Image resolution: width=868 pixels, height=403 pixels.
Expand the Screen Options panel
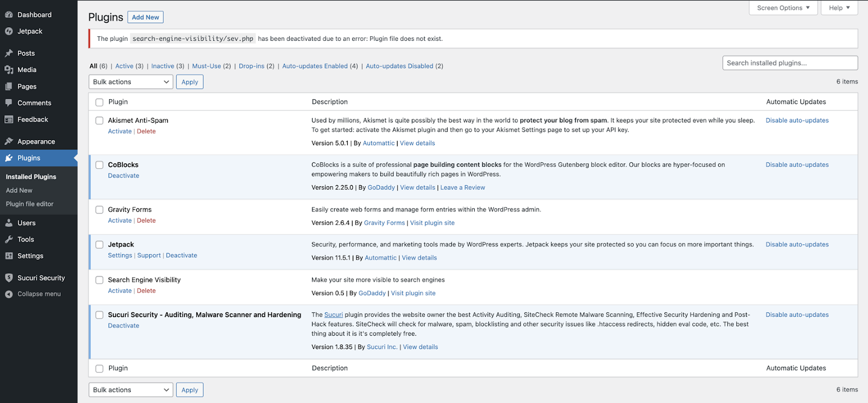(783, 8)
